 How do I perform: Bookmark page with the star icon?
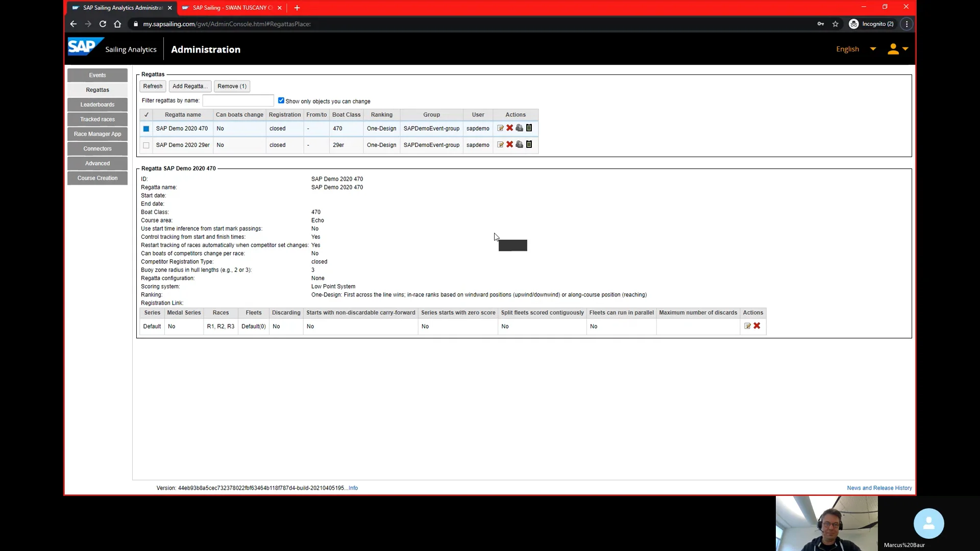835,24
